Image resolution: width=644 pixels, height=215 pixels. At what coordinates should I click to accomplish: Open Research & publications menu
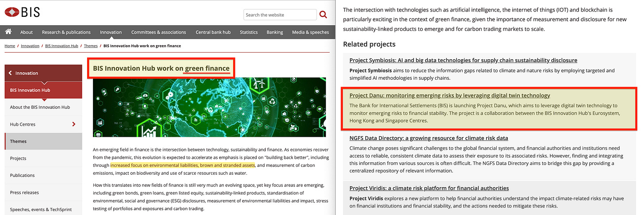(x=66, y=32)
